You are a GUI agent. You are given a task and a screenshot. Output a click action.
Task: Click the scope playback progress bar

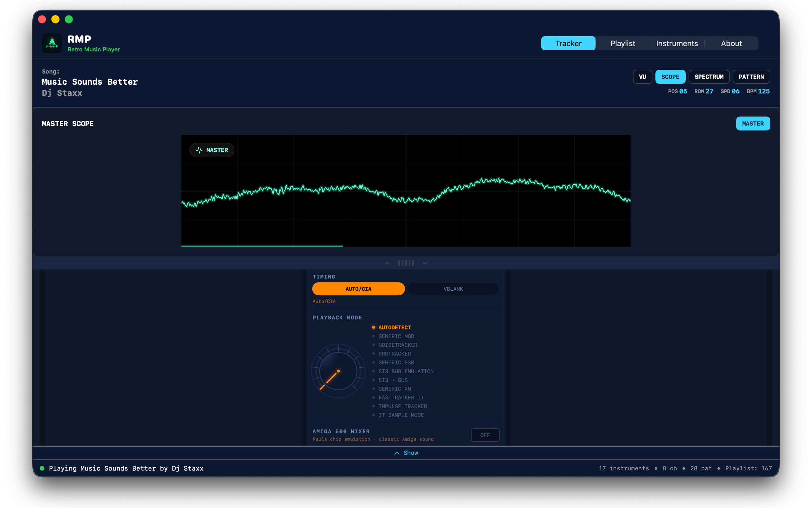click(262, 246)
